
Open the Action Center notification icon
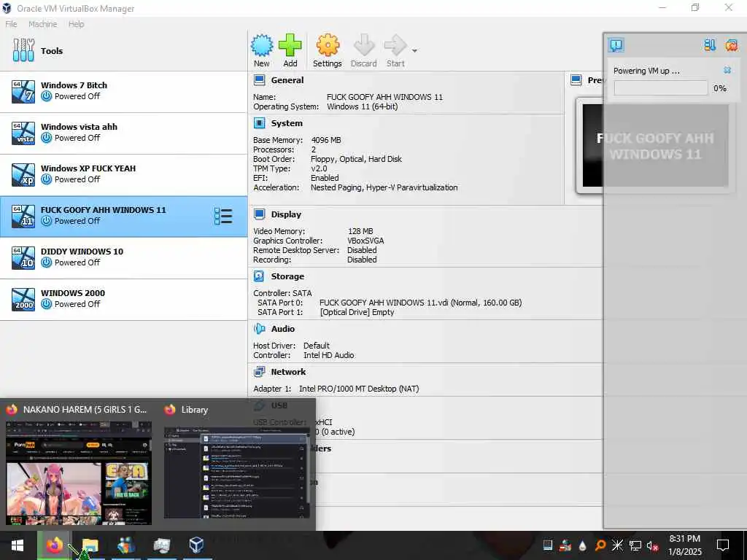coord(723,545)
